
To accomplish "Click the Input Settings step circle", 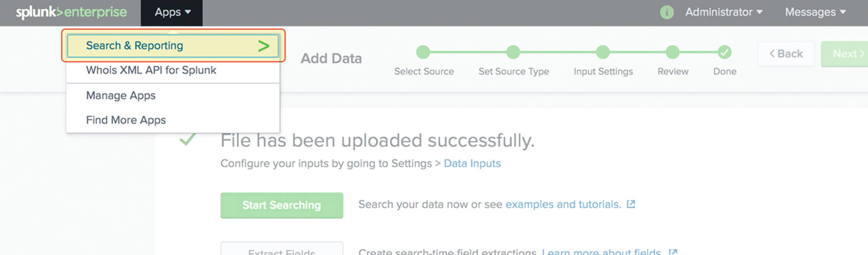I will (x=603, y=52).
